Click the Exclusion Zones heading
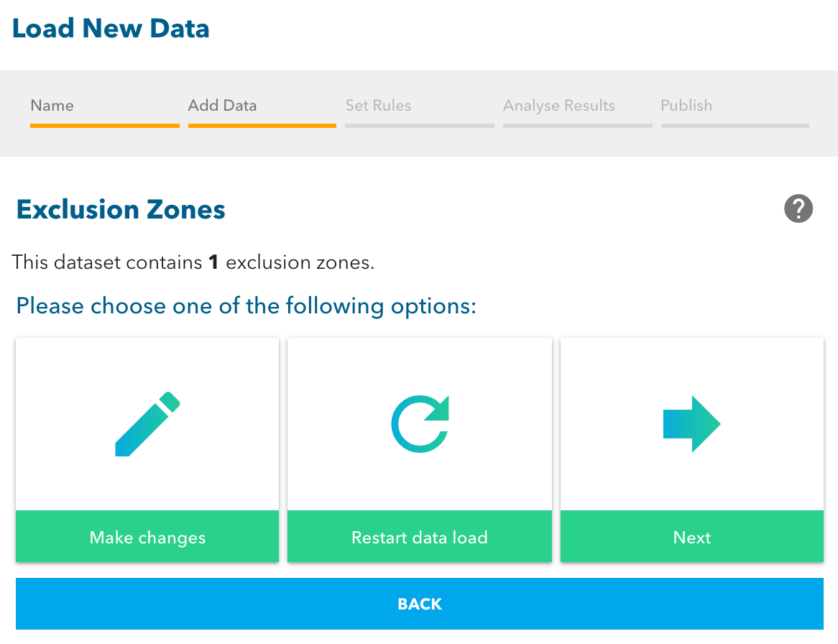 click(121, 209)
